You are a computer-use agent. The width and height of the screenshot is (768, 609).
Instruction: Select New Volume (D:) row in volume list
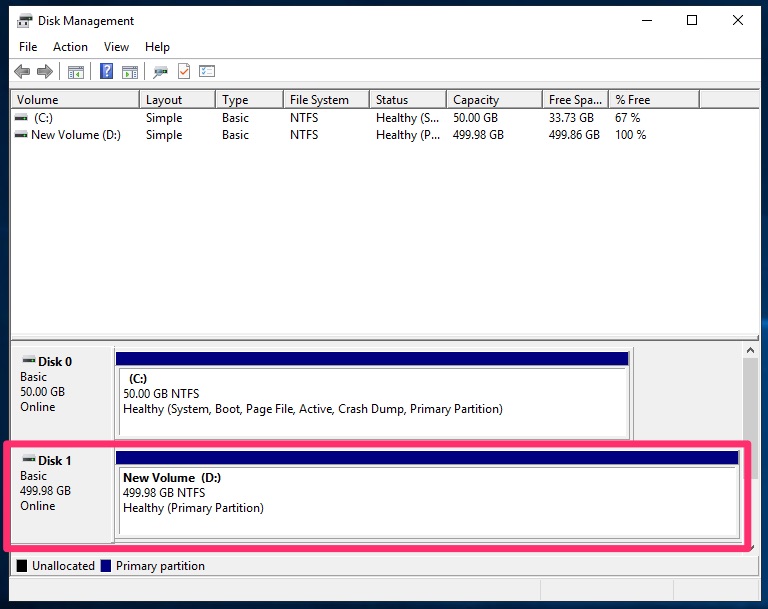pos(75,135)
